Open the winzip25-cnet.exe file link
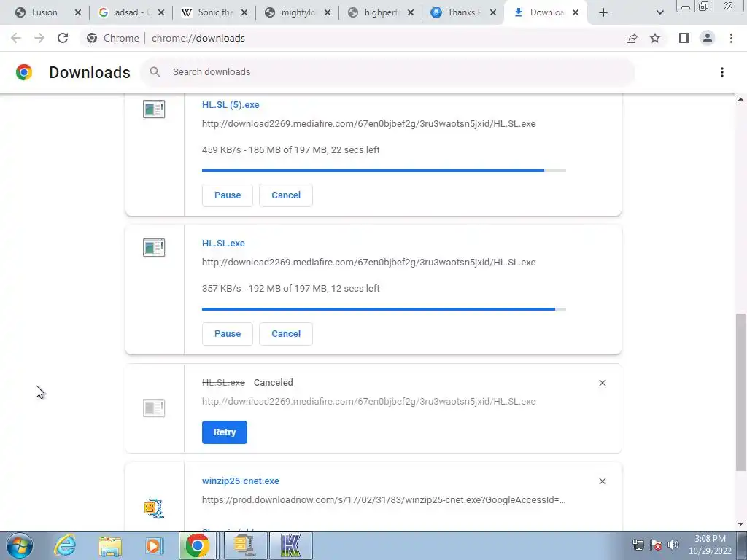Viewport: 747px width, 560px height. (241, 481)
